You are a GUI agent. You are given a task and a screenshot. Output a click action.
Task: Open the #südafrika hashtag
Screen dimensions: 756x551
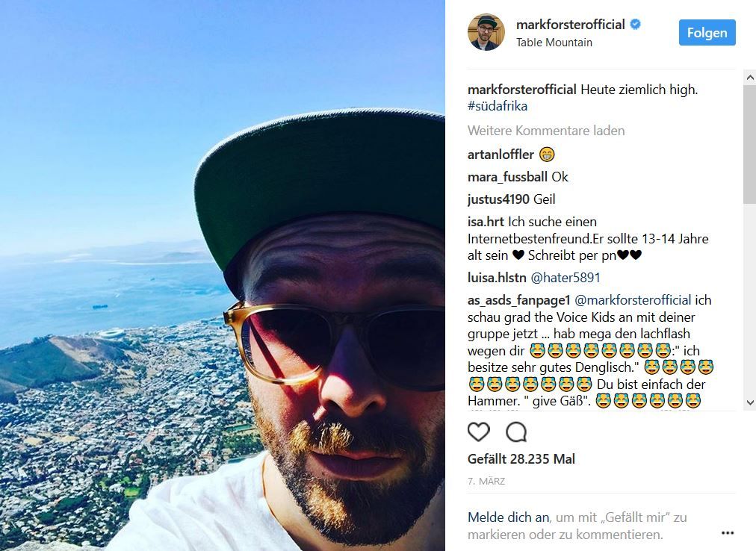click(x=497, y=106)
